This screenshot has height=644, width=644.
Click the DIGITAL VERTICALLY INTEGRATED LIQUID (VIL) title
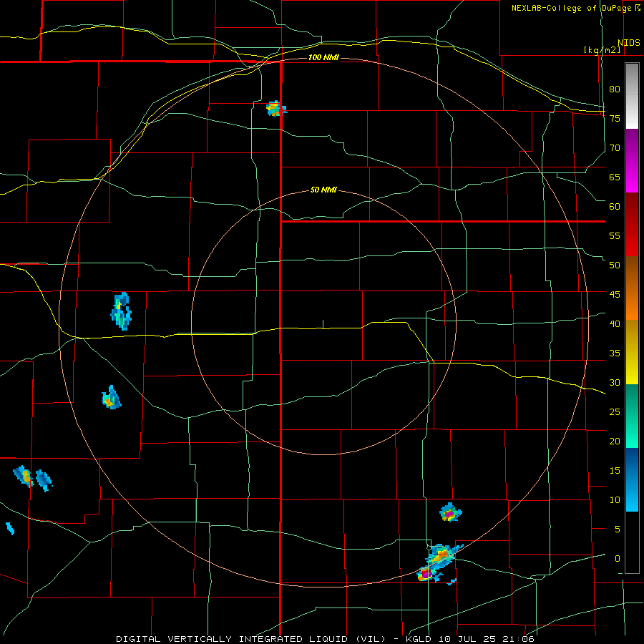click(250, 639)
